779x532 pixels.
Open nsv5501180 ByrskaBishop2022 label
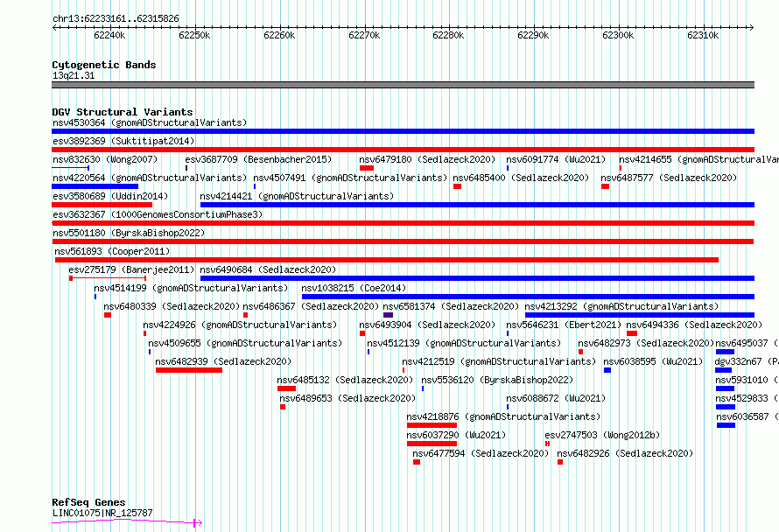tap(129, 233)
